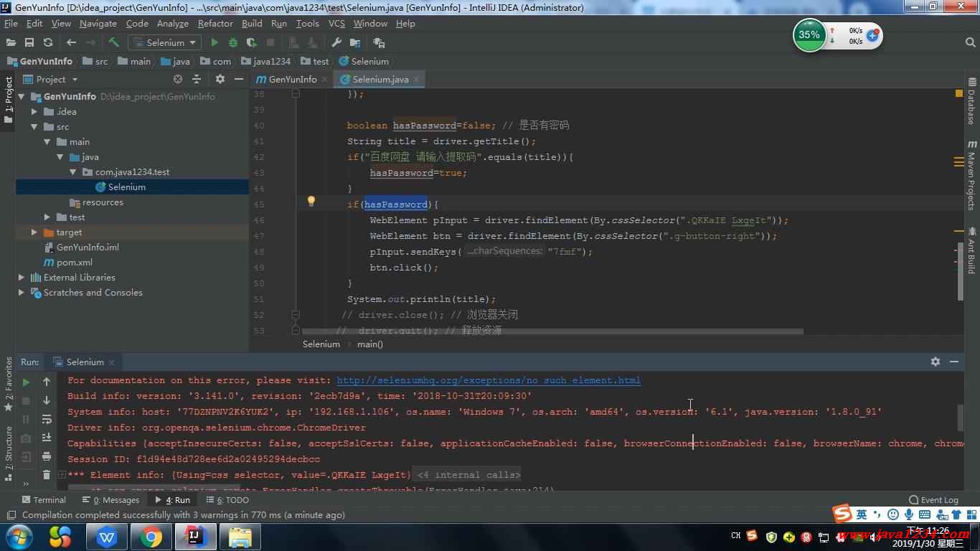Open the Refactor menu
This screenshot has height=551, width=980.
tap(215, 23)
